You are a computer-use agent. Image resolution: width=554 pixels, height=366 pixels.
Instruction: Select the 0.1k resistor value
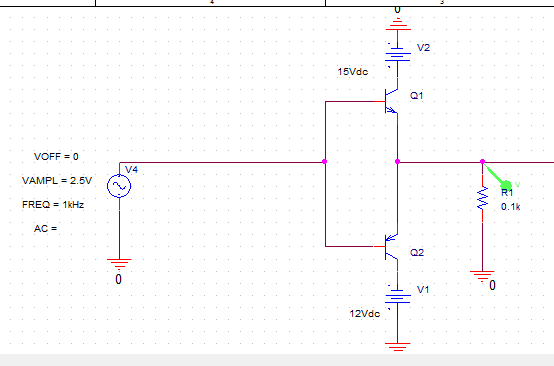(511, 207)
